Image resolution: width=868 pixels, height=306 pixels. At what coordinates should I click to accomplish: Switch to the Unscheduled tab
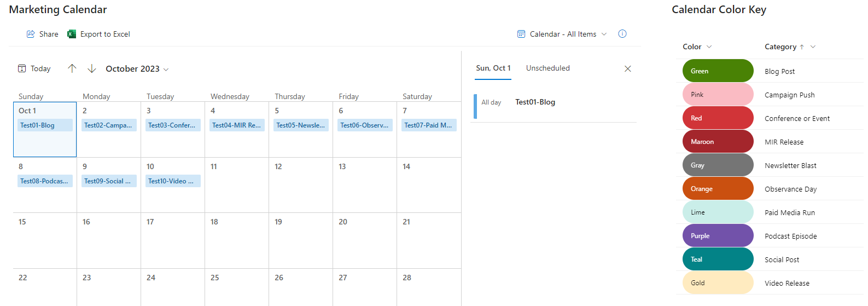point(547,68)
